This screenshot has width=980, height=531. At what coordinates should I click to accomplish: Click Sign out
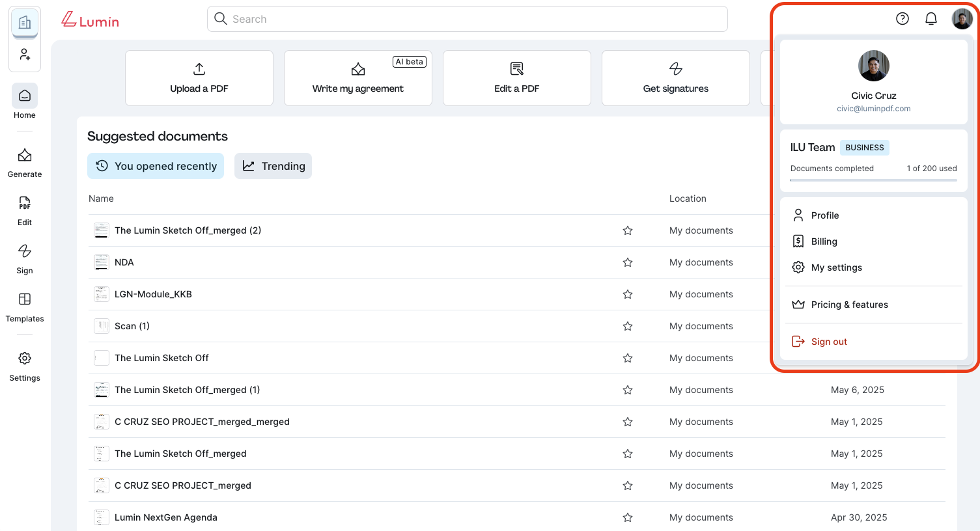828,342
